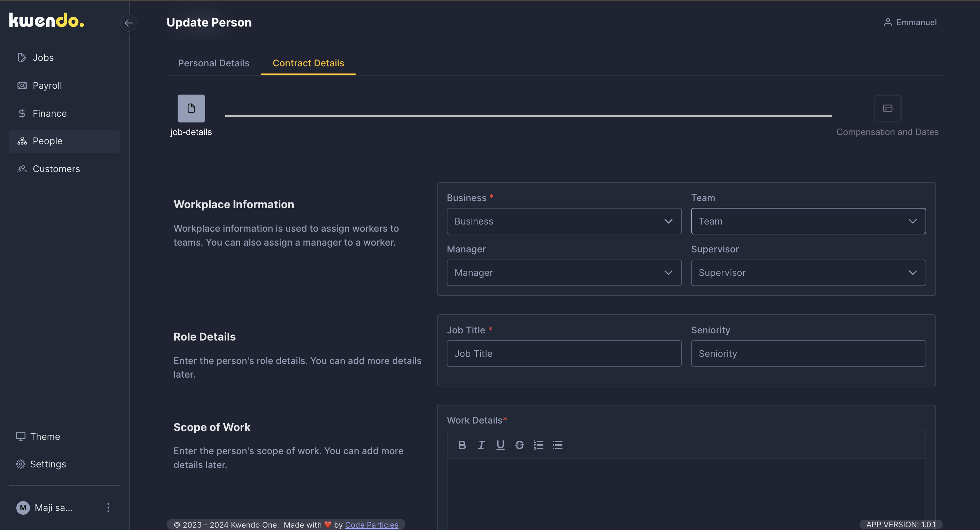Image resolution: width=980 pixels, height=530 pixels.
Task: Click the Compensation and Dates step icon
Action: 887,109
